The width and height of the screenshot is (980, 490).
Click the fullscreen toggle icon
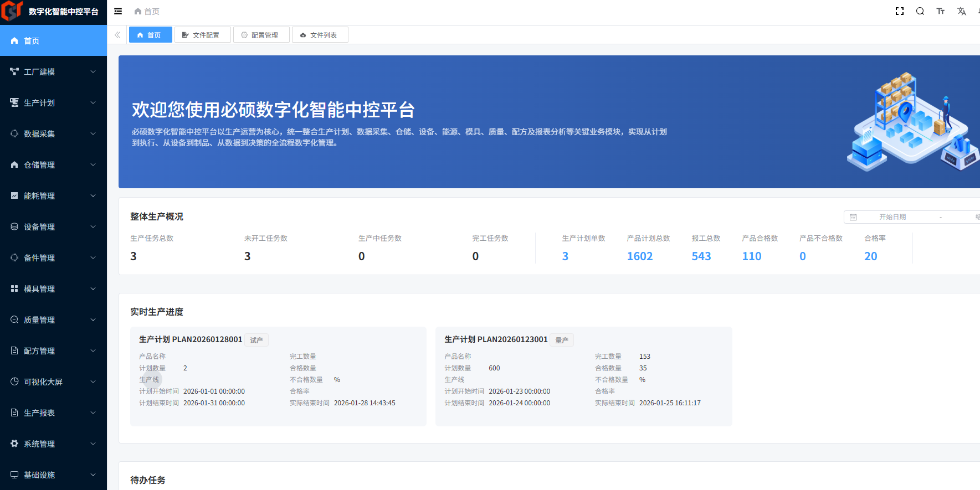pyautogui.click(x=900, y=11)
